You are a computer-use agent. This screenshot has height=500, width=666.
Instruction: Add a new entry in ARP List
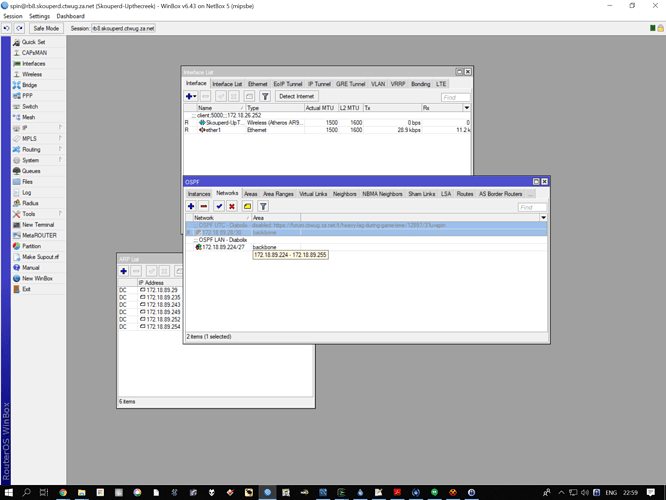pos(124,271)
